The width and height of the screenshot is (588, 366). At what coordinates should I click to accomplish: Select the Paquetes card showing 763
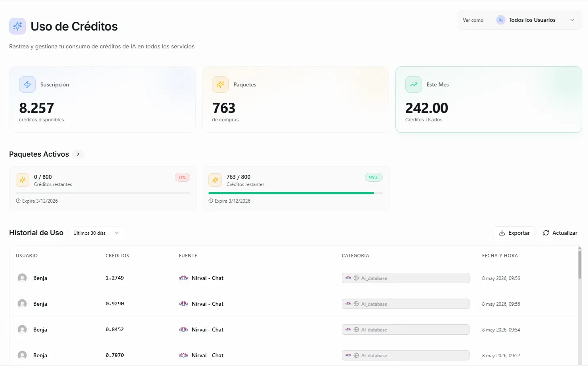(296, 100)
